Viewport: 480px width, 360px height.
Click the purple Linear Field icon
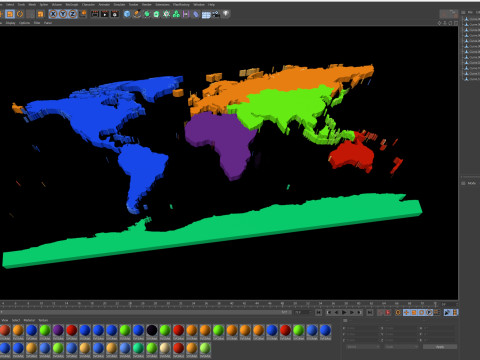(x=186, y=14)
